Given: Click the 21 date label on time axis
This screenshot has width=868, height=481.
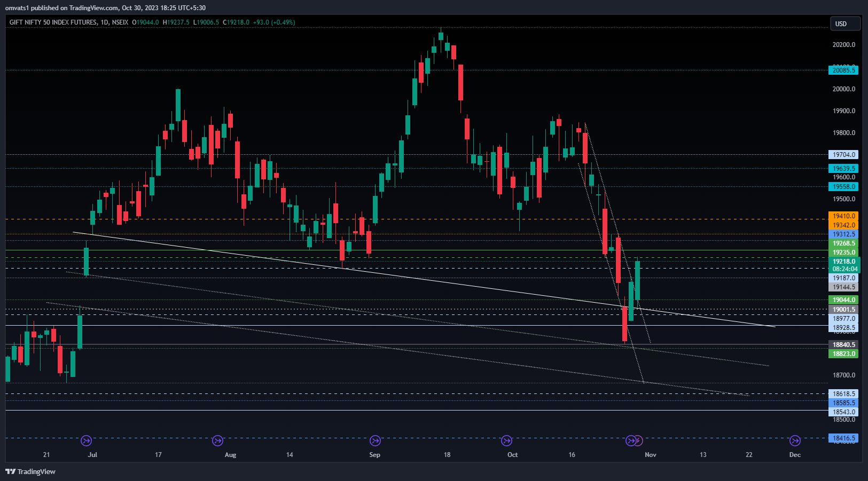Looking at the screenshot, I should tap(46, 455).
